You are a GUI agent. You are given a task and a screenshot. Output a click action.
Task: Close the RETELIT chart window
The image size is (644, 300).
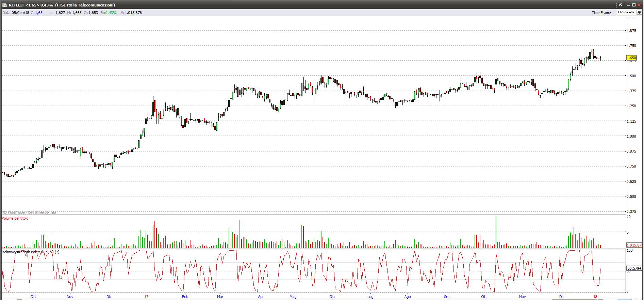click(x=639, y=5)
